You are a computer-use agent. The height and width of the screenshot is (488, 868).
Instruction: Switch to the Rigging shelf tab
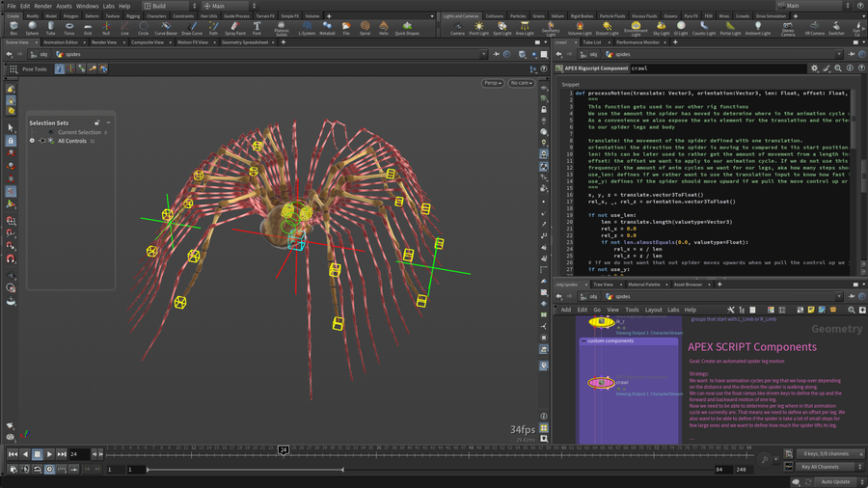click(x=133, y=16)
